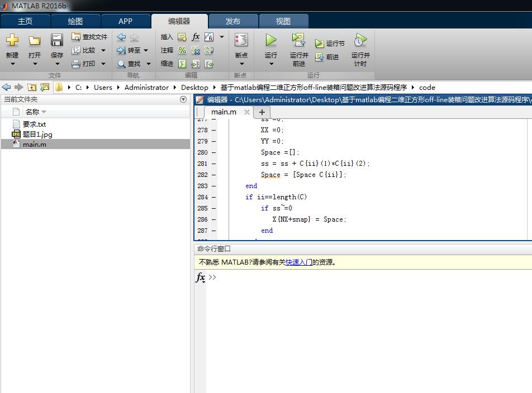The height and width of the screenshot is (393, 532).
Task: Select the main.m editor document tab
Action: (x=224, y=112)
